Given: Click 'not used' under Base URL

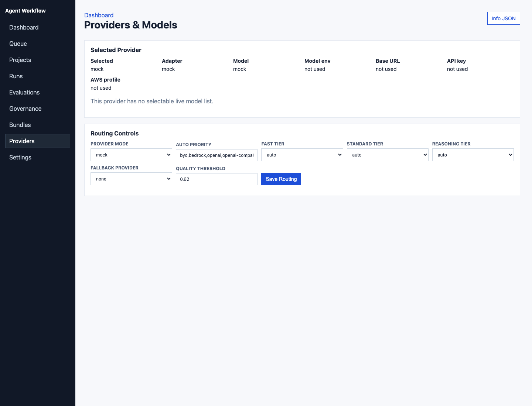Looking at the screenshot, I should tap(386, 69).
